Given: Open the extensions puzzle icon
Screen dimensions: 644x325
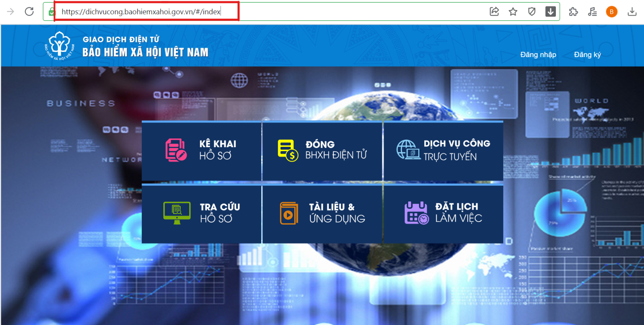Looking at the screenshot, I should pyautogui.click(x=573, y=12).
